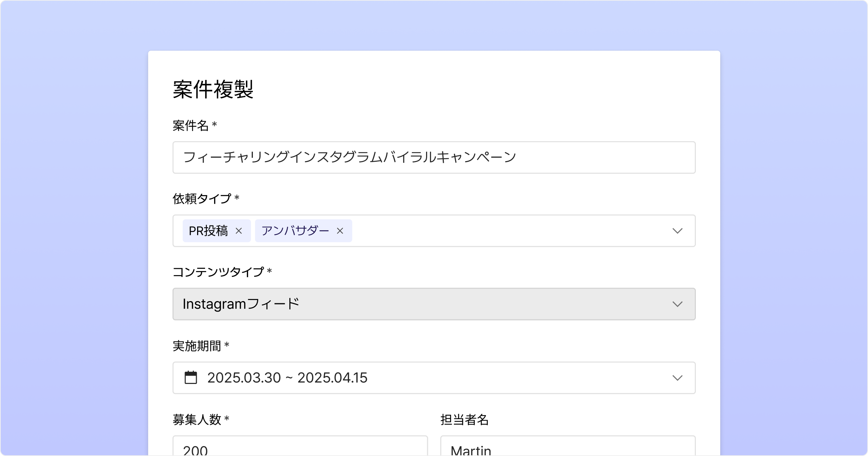Expand the 実施期間 date chevron
The image size is (868, 456).
pos(677,378)
